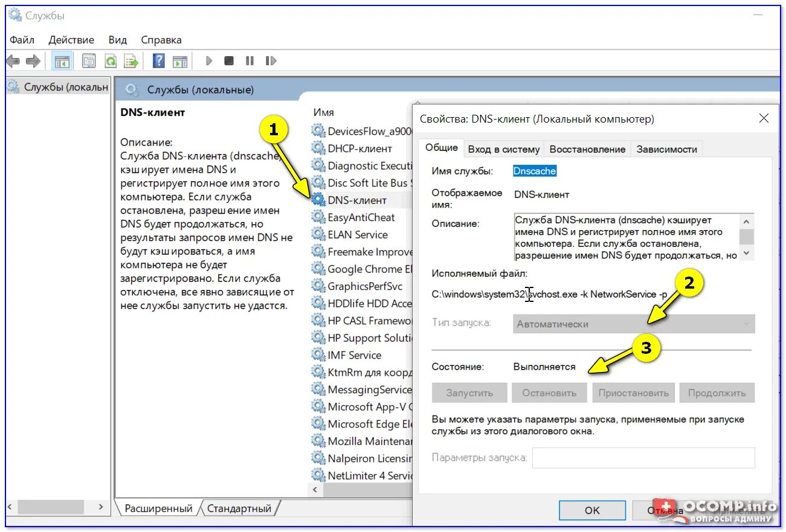Click right arrow of tree pane scrollbar
The height and width of the screenshot is (532, 786).
(x=101, y=507)
